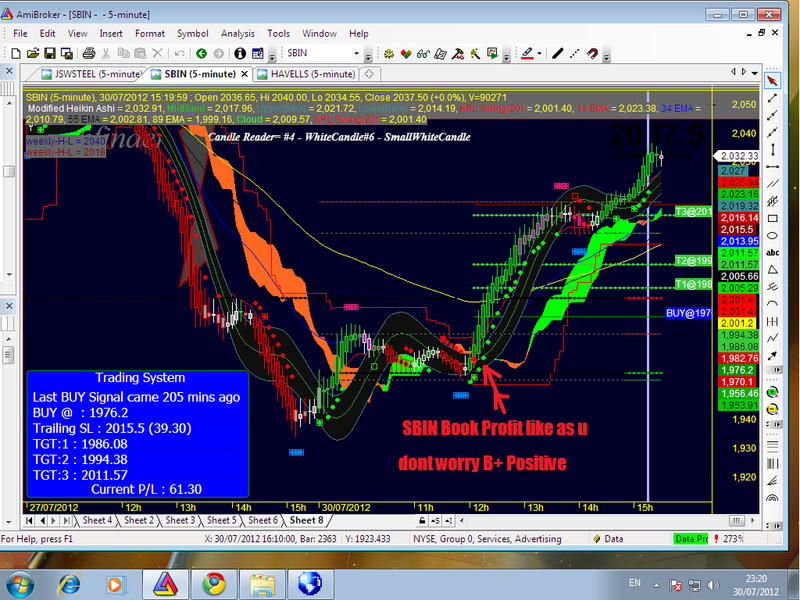Zoom out with yellow magnifier icon
Screen dimensions: 800x600
pos(772,409)
